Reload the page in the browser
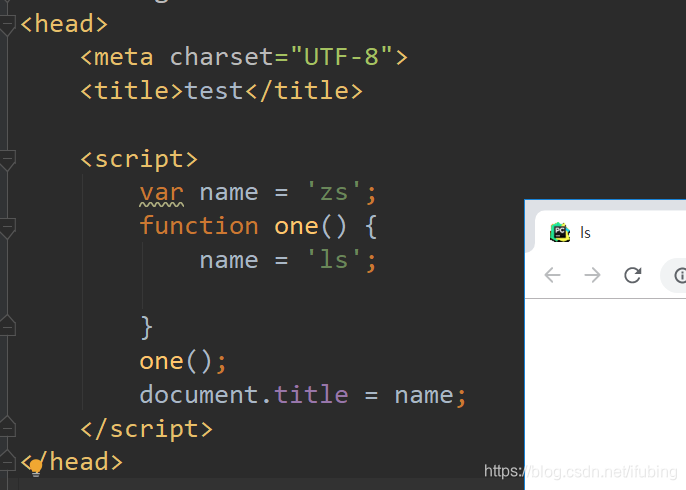This screenshot has width=686, height=490. pyautogui.click(x=632, y=275)
